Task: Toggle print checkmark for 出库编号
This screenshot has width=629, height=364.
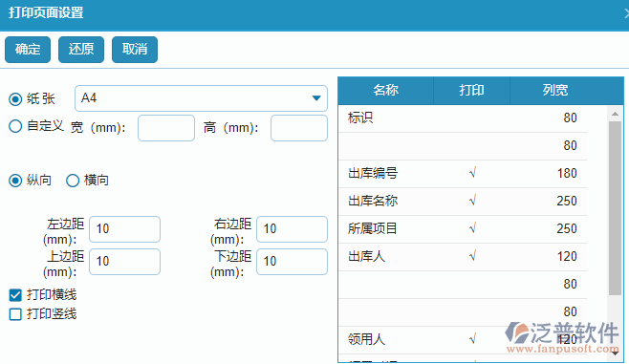Action: [472, 174]
